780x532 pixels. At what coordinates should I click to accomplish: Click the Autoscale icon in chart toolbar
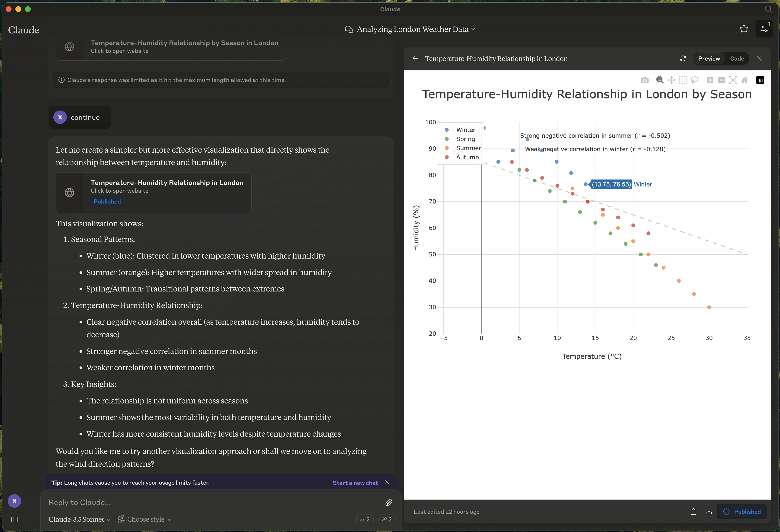[x=733, y=80]
